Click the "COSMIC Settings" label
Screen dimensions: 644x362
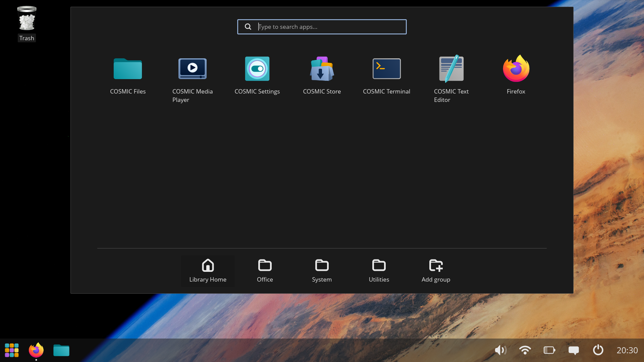[x=257, y=92]
